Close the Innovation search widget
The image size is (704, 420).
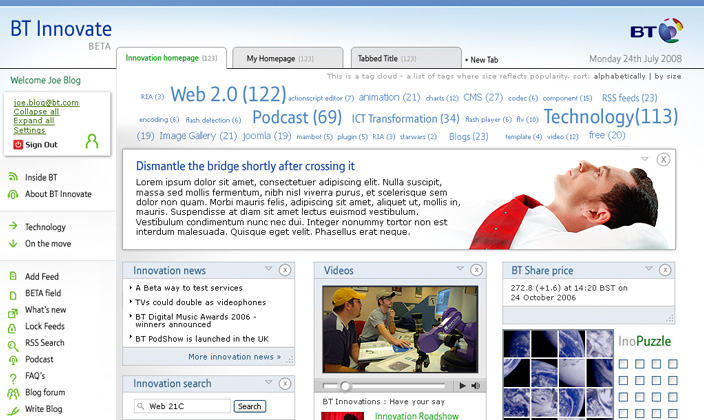285,384
